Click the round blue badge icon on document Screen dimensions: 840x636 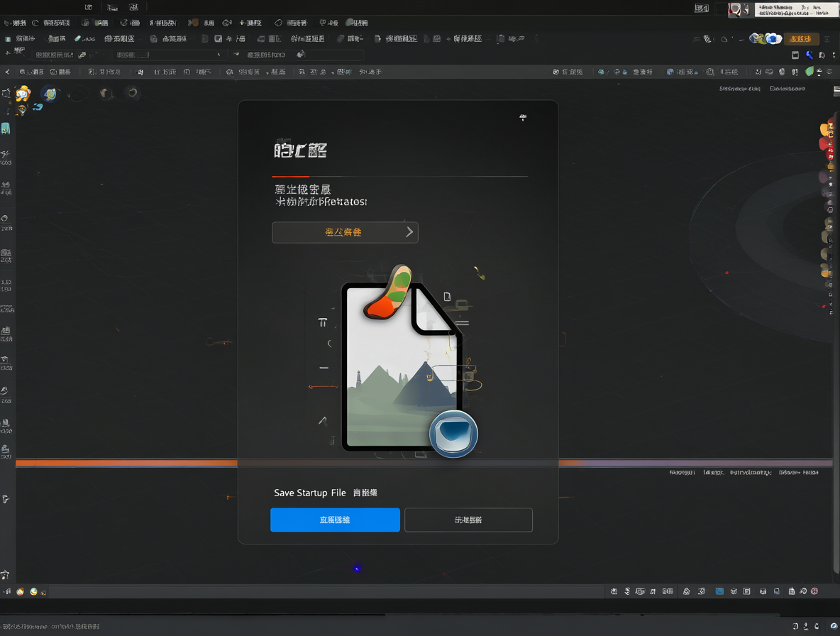pos(454,434)
